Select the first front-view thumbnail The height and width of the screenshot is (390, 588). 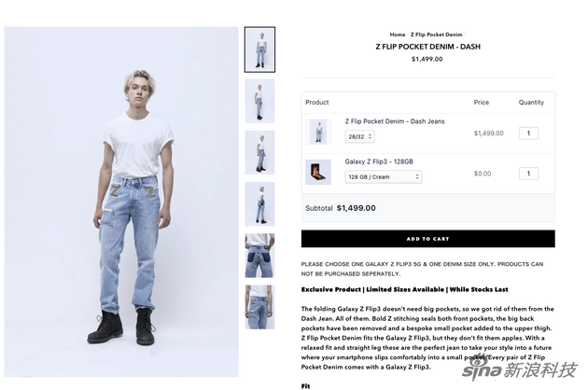[x=259, y=49]
